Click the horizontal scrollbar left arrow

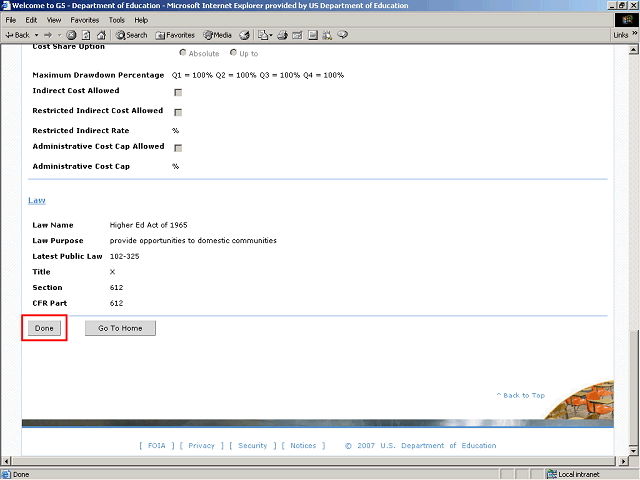[x=7, y=461]
